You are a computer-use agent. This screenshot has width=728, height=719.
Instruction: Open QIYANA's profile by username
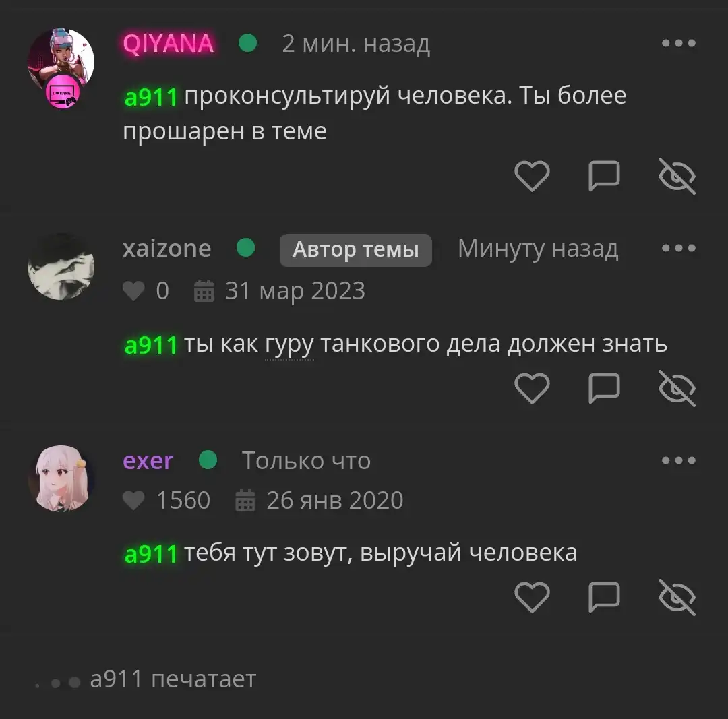[168, 44]
